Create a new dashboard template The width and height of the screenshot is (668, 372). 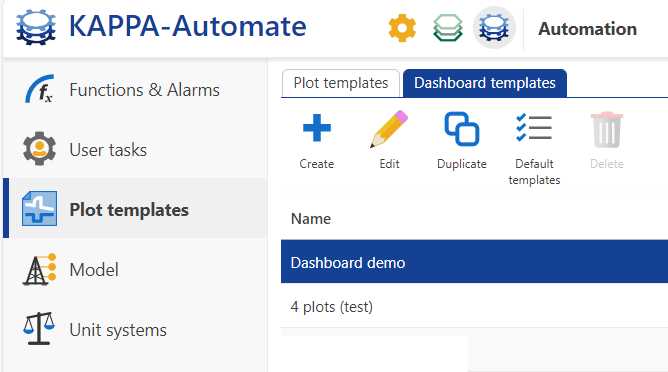(317, 140)
